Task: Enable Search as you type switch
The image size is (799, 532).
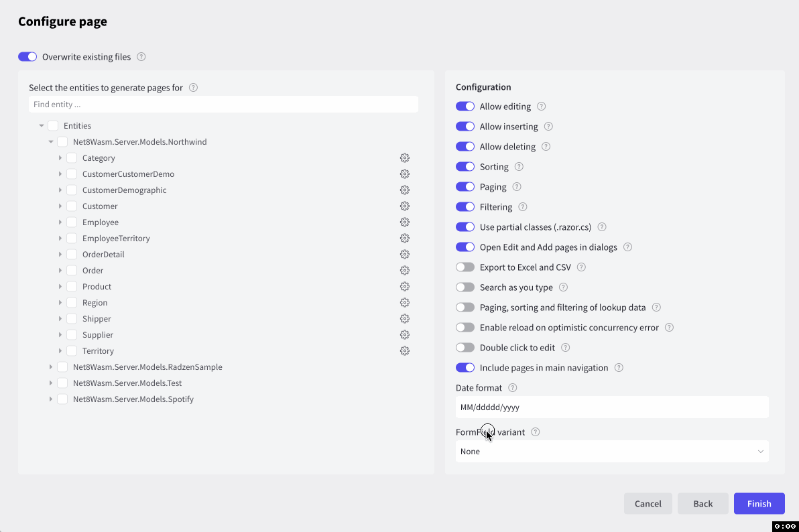Action: (x=465, y=287)
